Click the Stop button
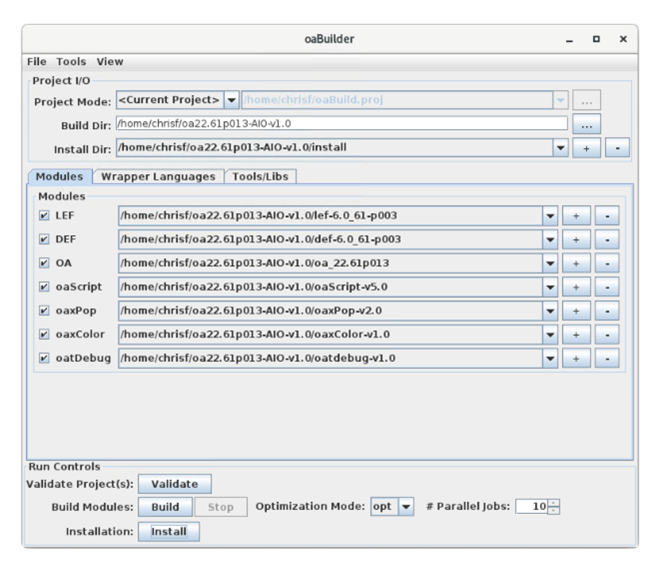This screenshot has width=663, height=563. pos(221,507)
